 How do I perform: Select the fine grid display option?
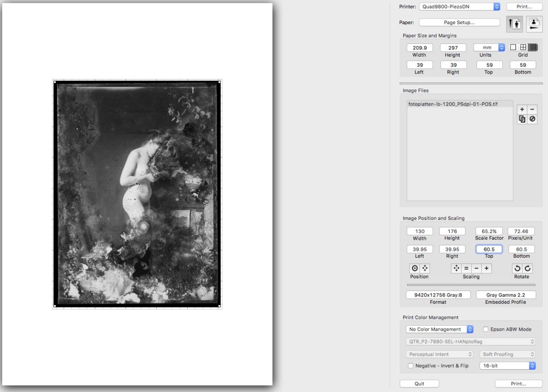[x=533, y=47]
